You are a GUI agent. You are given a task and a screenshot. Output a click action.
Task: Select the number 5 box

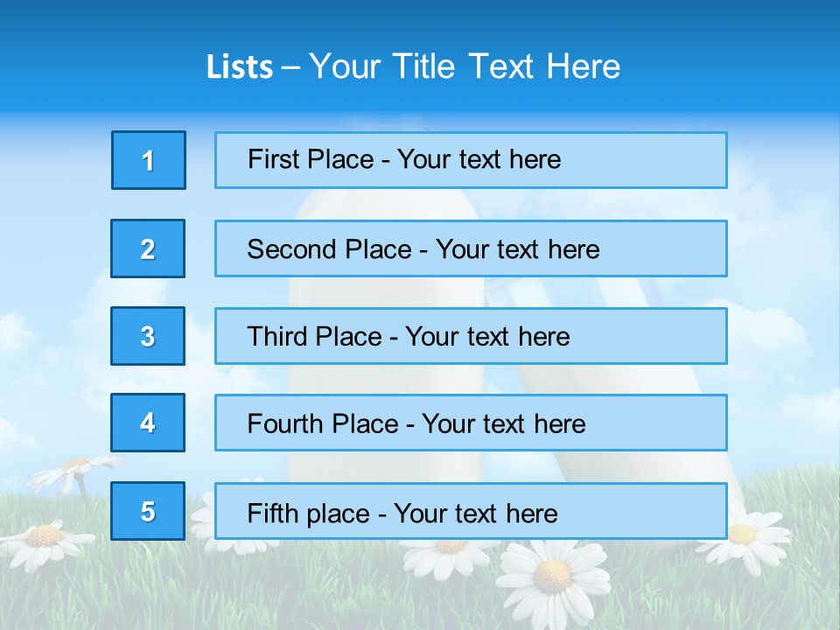148,511
